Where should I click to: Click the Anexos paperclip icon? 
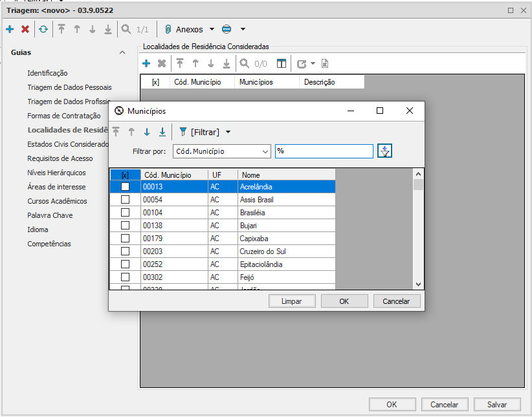pos(168,29)
